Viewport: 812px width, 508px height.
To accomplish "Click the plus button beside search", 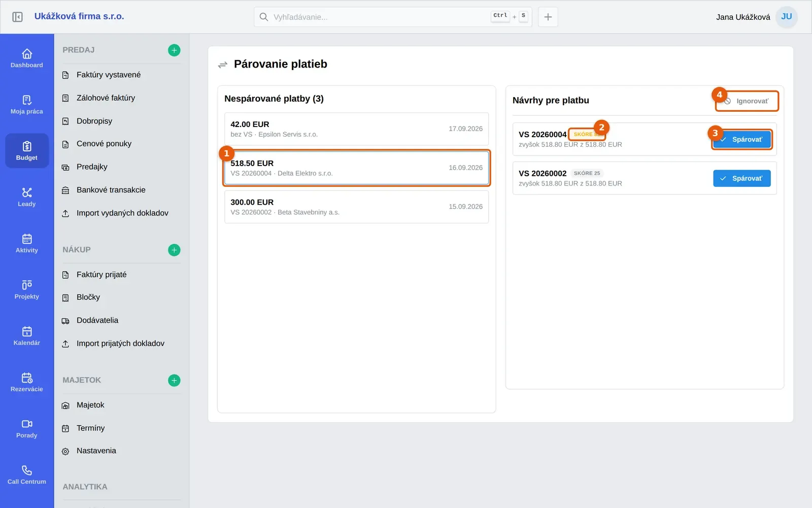I will pos(548,17).
